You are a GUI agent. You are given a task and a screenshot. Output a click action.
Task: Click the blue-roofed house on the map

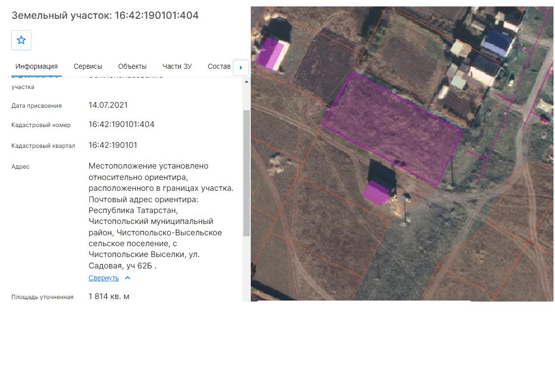[x=497, y=43]
